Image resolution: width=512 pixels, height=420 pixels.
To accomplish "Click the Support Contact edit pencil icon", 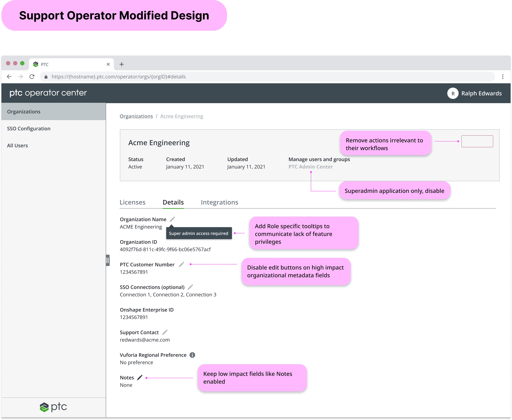I will point(165,332).
